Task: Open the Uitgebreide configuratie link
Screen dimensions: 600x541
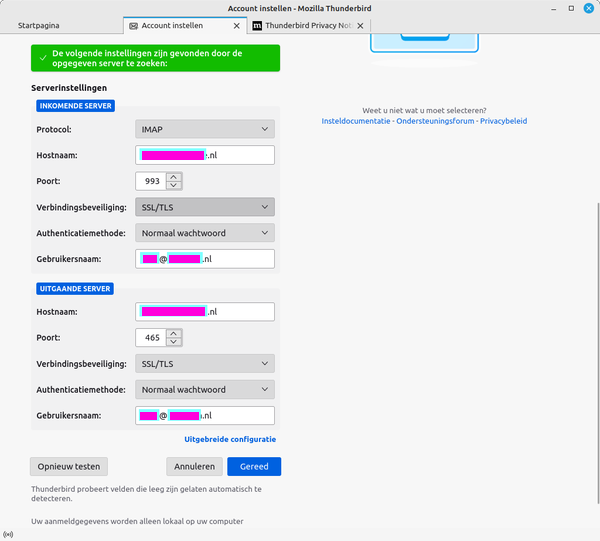Action: coord(230,439)
